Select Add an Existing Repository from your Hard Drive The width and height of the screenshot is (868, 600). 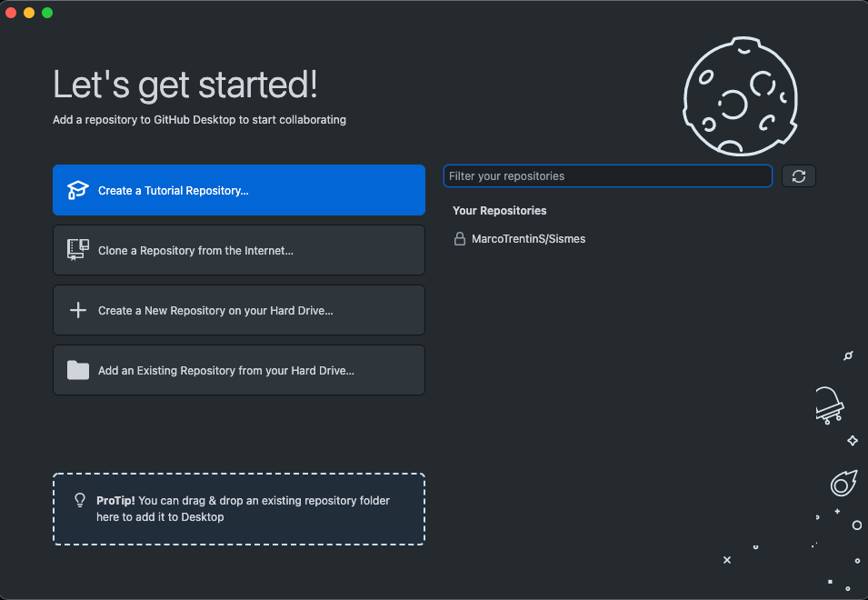[239, 370]
